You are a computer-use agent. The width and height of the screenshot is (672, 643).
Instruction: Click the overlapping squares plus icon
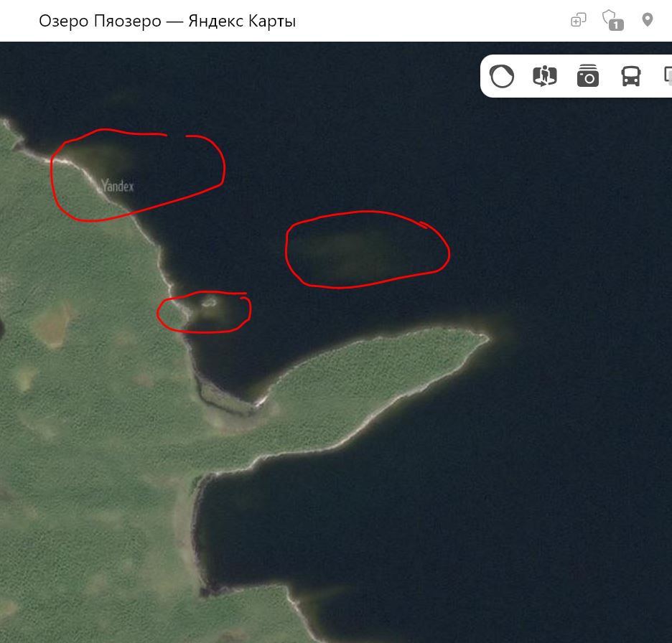pyautogui.click(x=578, y=20)
